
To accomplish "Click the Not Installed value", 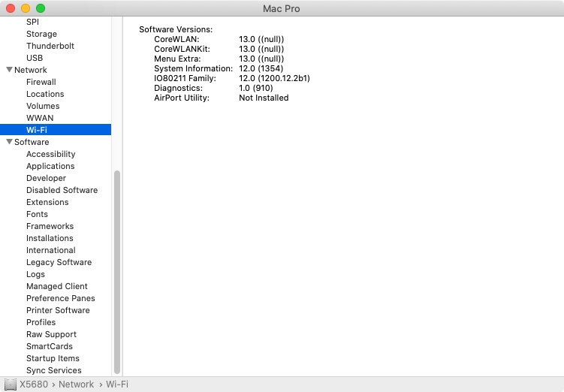I will coord(264,98).
